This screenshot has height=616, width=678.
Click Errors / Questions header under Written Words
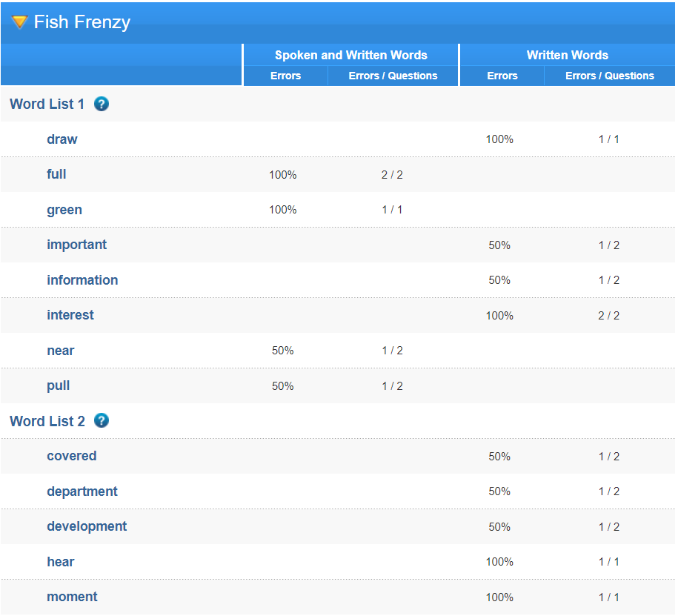coord(610,76)
